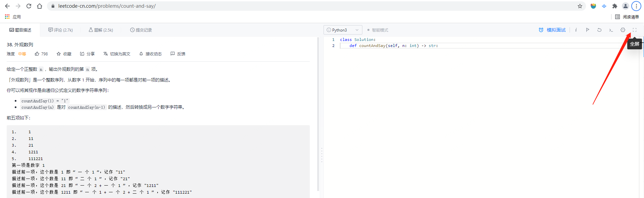Switch to the 提交记录 tab
The image size is (644, 198).
click(x=141, y=30)
